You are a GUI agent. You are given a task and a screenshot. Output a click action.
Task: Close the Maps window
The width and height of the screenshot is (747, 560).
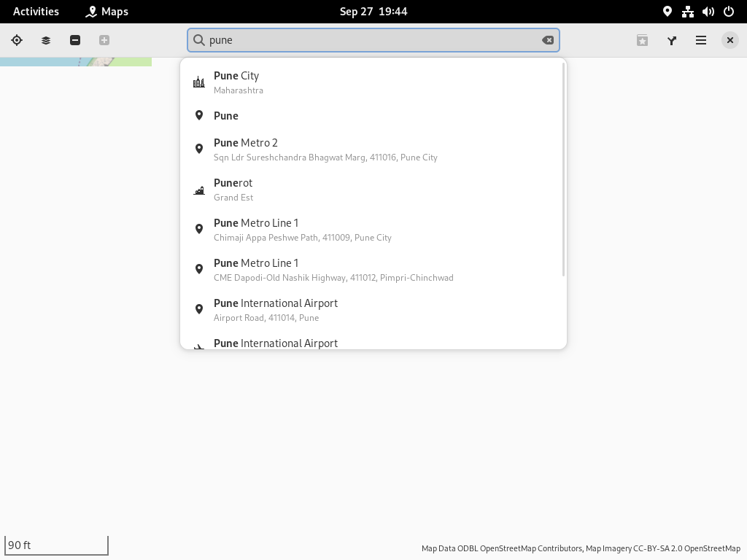pos(729,41)
